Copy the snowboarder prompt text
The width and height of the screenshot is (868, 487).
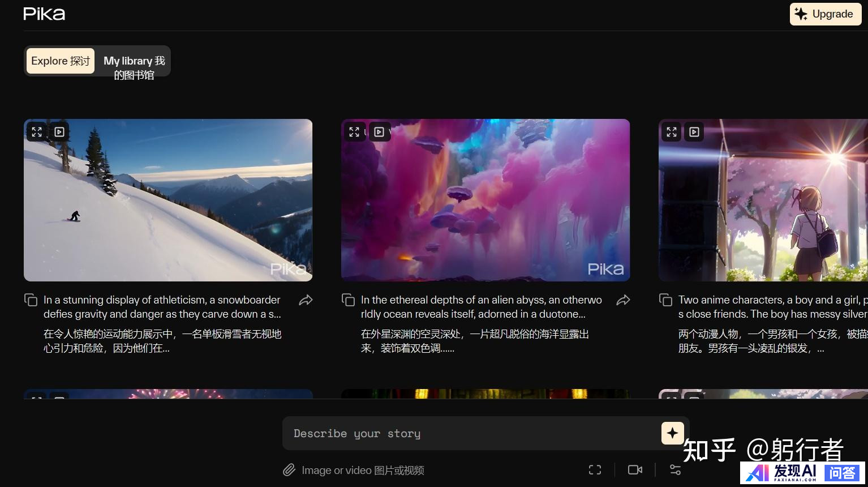[x=31, y=300]
